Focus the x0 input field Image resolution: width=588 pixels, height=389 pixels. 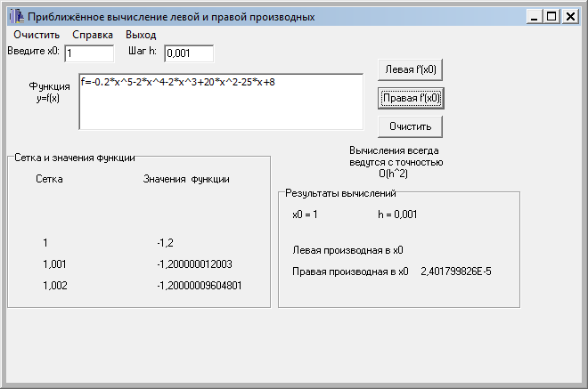click(89, 53)
